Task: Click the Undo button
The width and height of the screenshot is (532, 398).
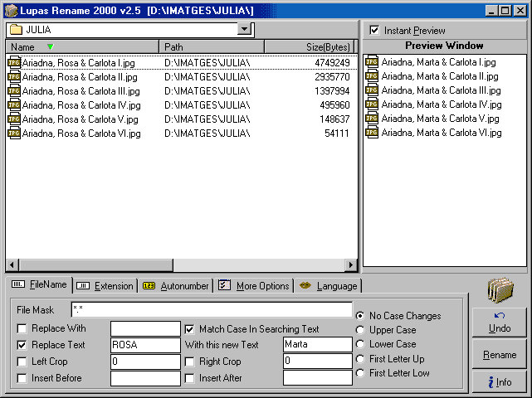Action: 499,323
